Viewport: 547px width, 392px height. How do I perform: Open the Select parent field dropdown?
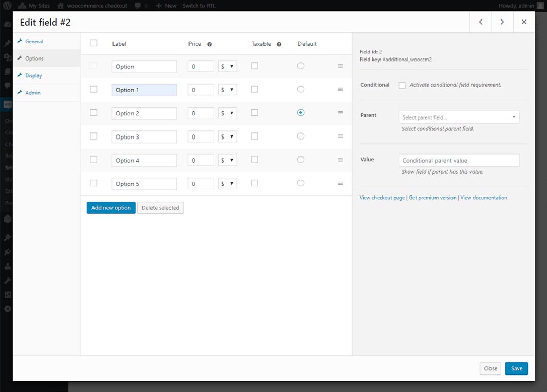(459, 117)
